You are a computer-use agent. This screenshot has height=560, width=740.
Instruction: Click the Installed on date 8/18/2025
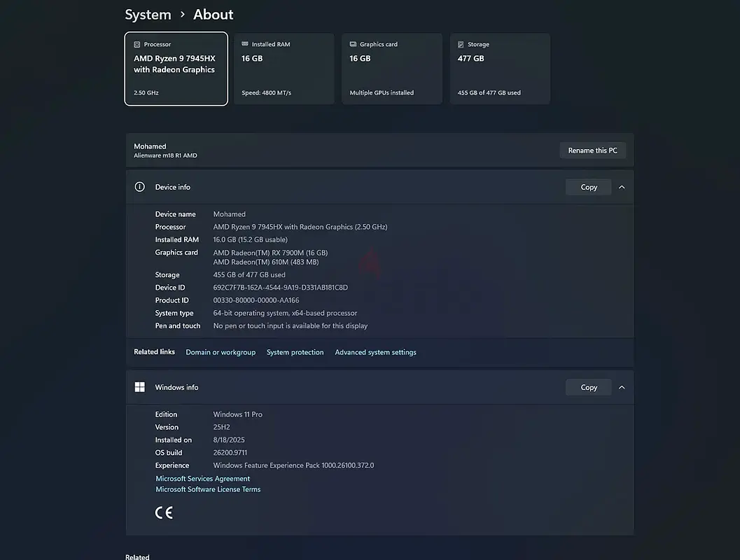[x=229, y=440]
